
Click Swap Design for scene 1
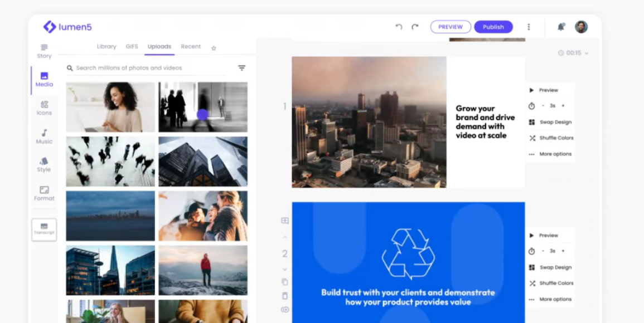[x=555, y=122]
